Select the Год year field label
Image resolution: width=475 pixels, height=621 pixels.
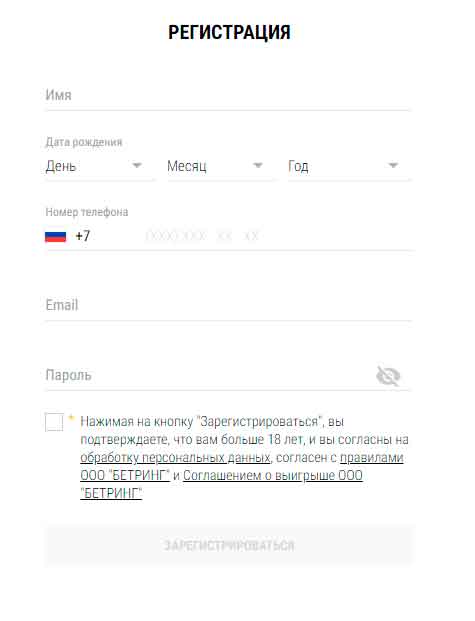click(x=298, y=166)
